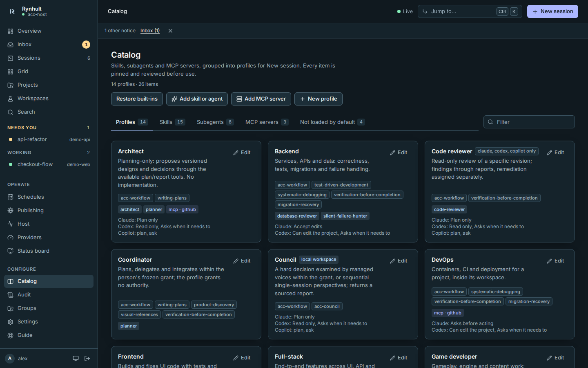Open the Not loaded by default tab
Screen dimensions: 588x368
coord(332,122)
